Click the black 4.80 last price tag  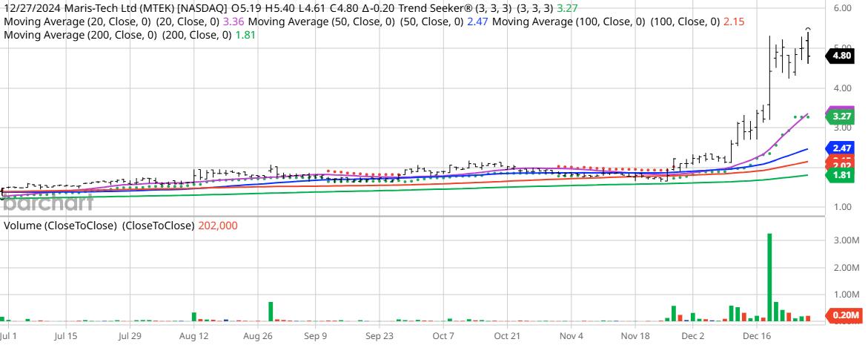click(x=841, y=56)
